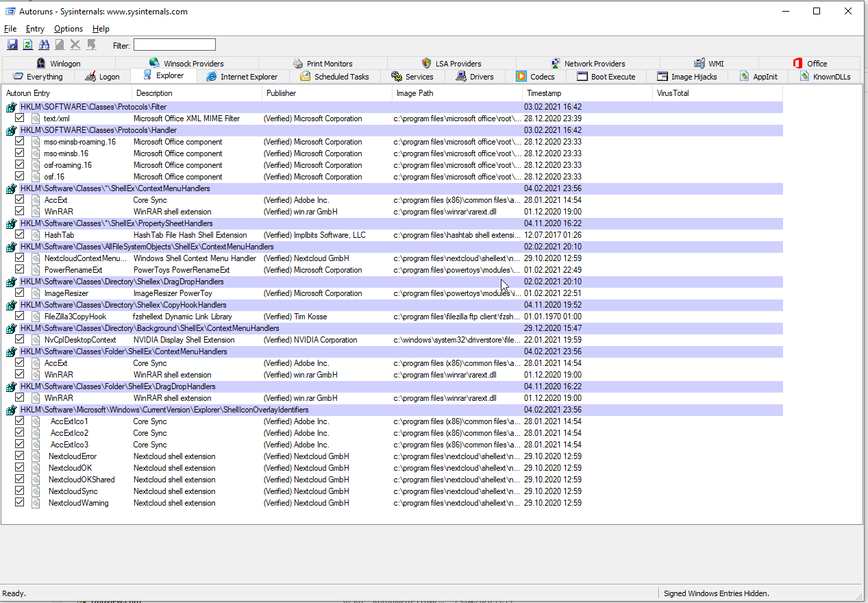Click file icon next to NextcloudSync entry

click(x=36, y=491)
